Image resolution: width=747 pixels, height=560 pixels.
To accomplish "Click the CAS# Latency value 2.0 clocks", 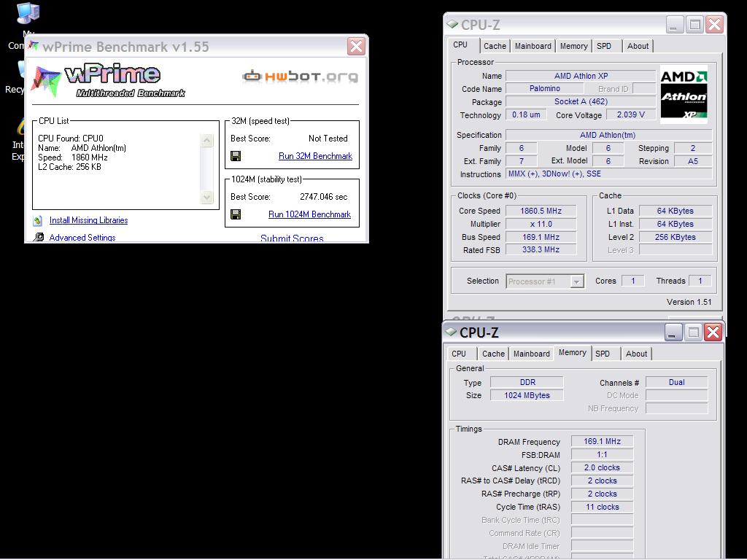I will point(602,467).
